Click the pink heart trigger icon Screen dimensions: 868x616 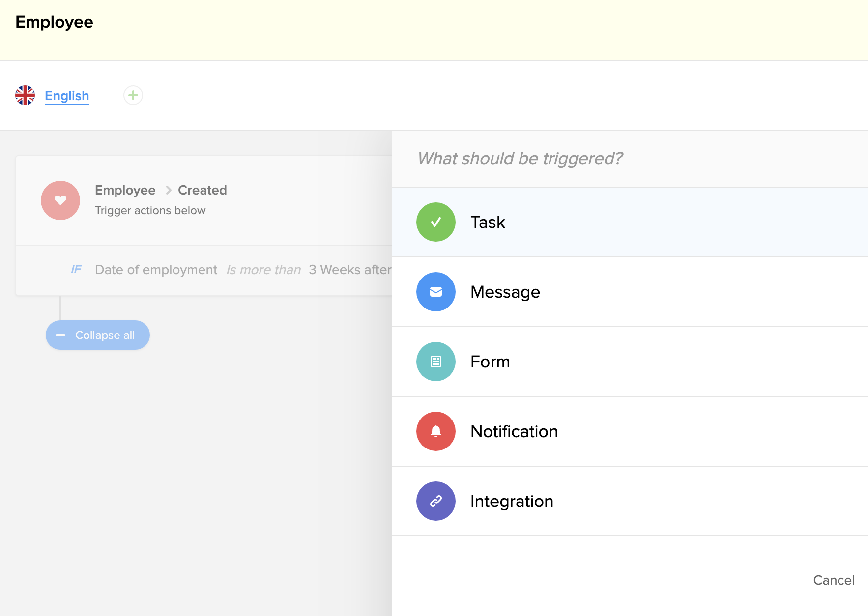60,200
